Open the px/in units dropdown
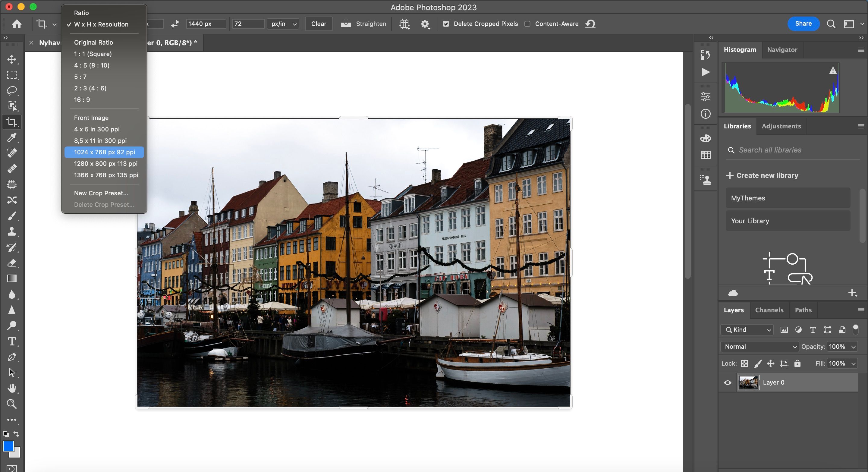 [x=283, y=24]
